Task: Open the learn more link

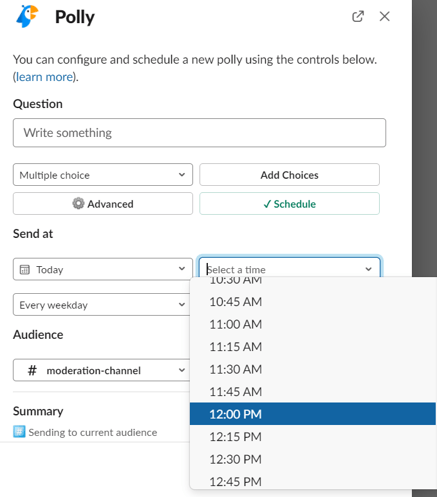Action: click(x=44, y=77)
